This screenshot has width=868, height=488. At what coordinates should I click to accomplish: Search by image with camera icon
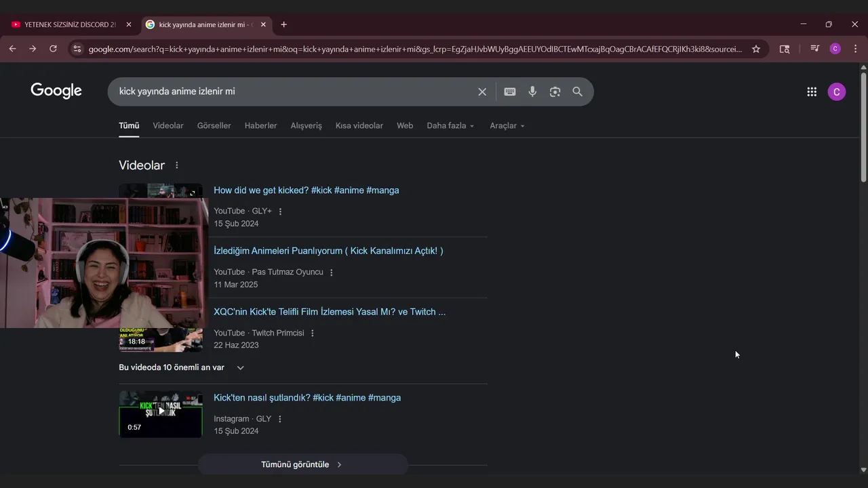point(555,91)
